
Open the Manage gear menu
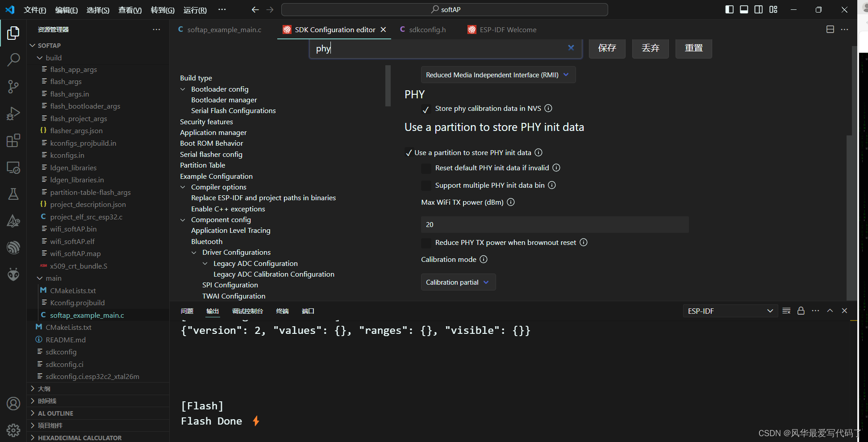coord(13,430)
